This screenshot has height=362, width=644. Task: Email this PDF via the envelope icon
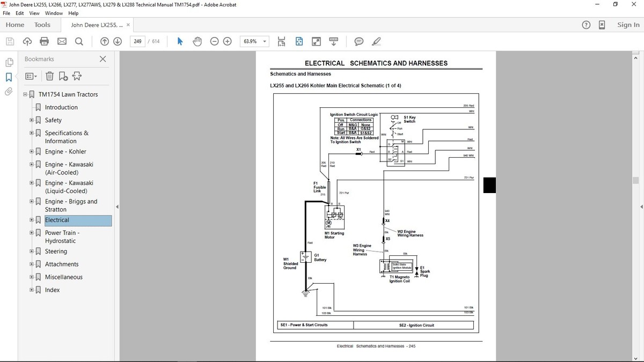(x=62, y=41)
